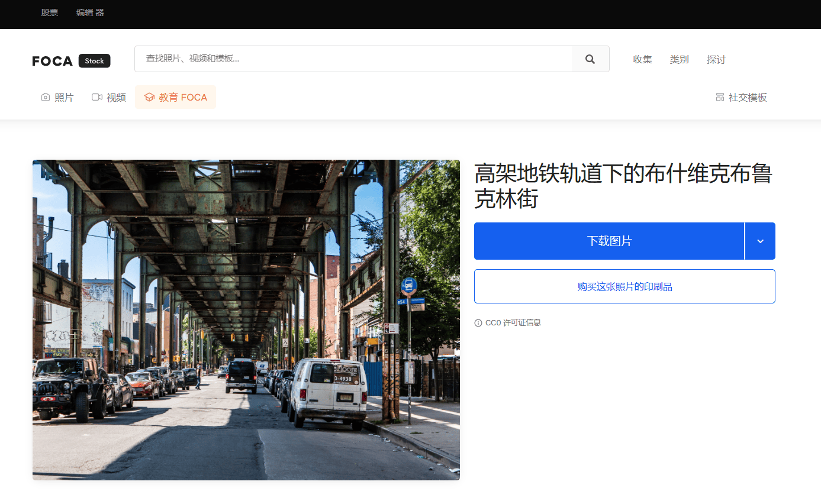Click the FOCA logo
Image resolution: width=821 pixels, height=504 pixels.
point(53,61)
